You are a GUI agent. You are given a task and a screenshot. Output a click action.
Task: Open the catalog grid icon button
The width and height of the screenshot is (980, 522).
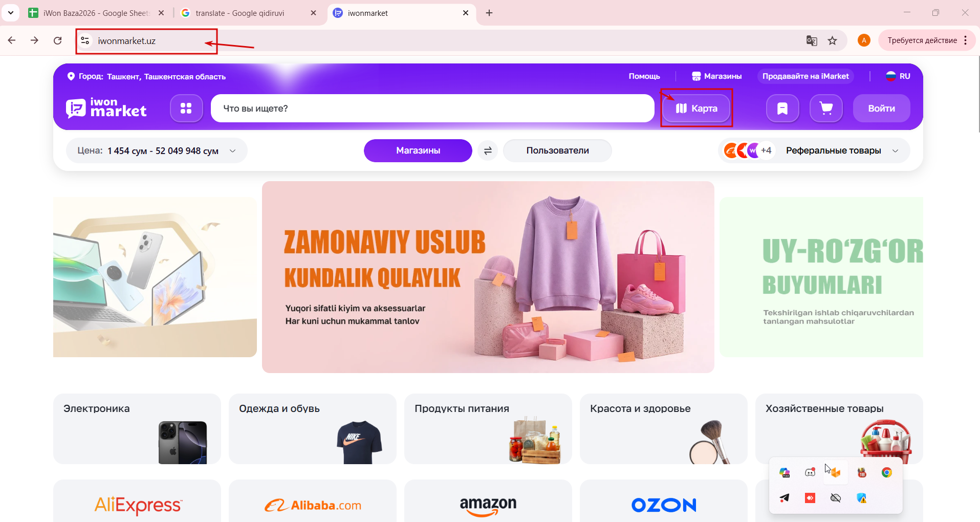(x=186, y=108)
